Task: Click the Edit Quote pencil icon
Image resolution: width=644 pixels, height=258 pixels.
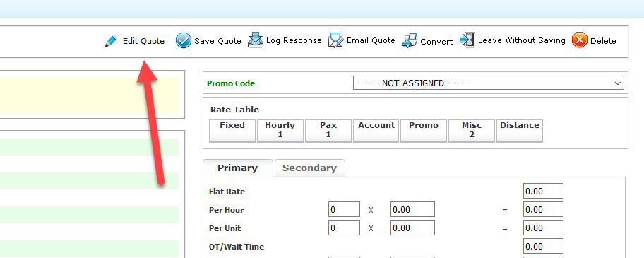Action: pos(111,41)
